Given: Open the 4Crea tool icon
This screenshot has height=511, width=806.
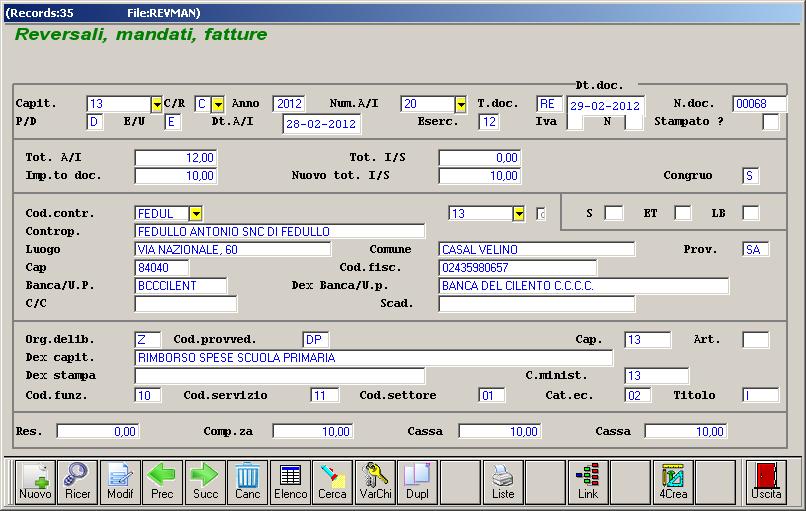Looking at the screenshot, I should pos(673,482).
